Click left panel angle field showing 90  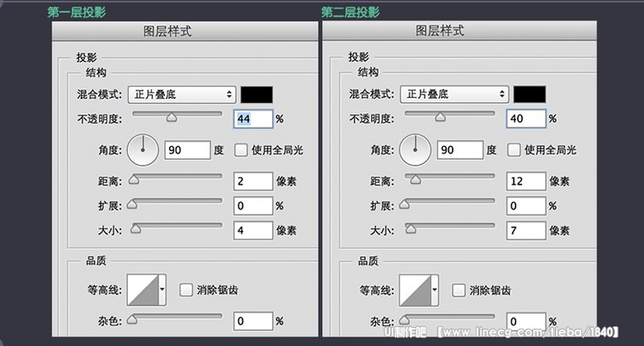(x=187, y=149)
